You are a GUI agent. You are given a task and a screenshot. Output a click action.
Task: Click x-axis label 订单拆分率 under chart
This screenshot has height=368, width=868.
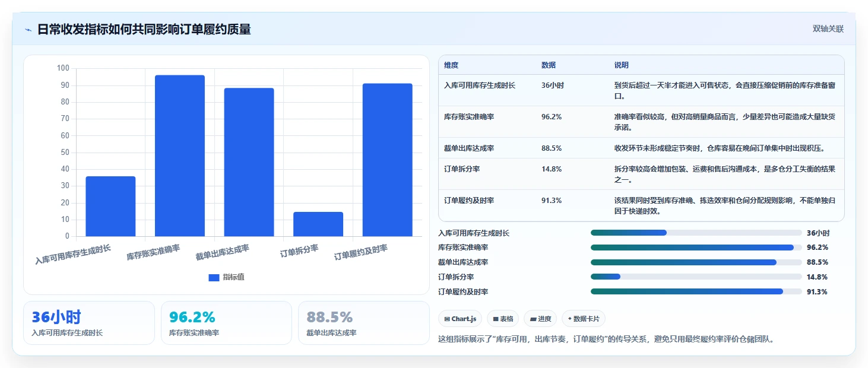click(299, 251)
